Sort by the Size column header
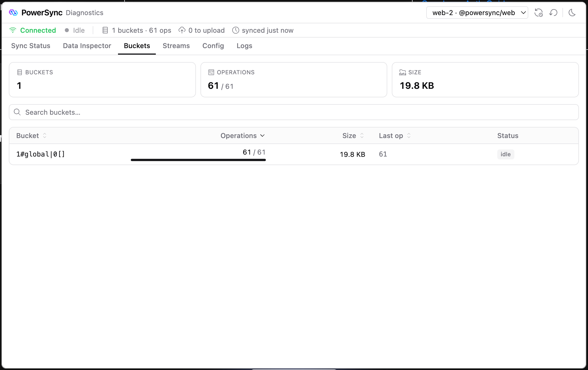 (x=353, y=136)
